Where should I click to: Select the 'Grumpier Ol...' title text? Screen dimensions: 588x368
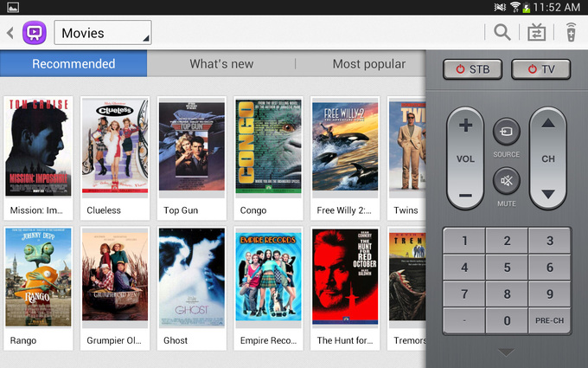tap(114, 340)
